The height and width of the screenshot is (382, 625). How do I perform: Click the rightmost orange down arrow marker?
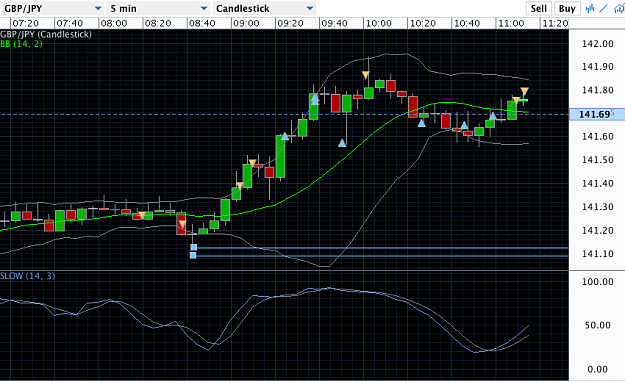[x=525, y=91]
